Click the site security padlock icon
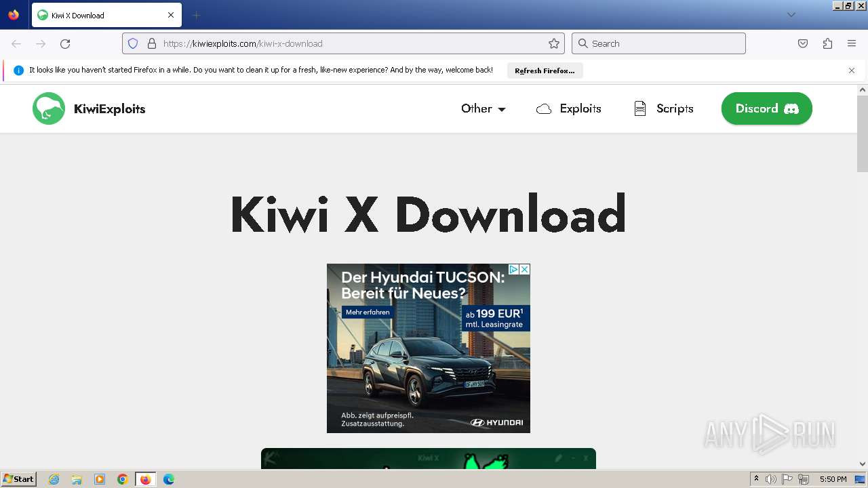Image resolution: width=868 pixels, height=488 pixels. 152,43
